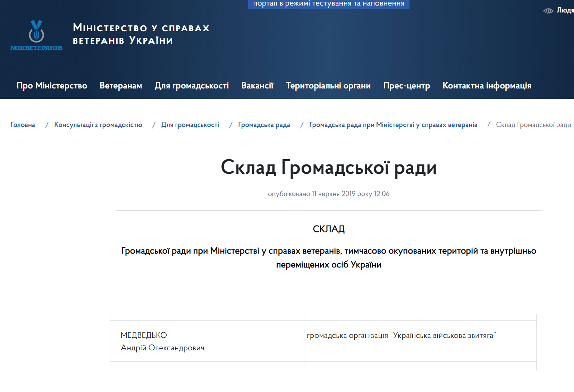Viewport: 574px width, 392px height.
Task: Open Для громадськості breadcrumb link
Action: 190,125
